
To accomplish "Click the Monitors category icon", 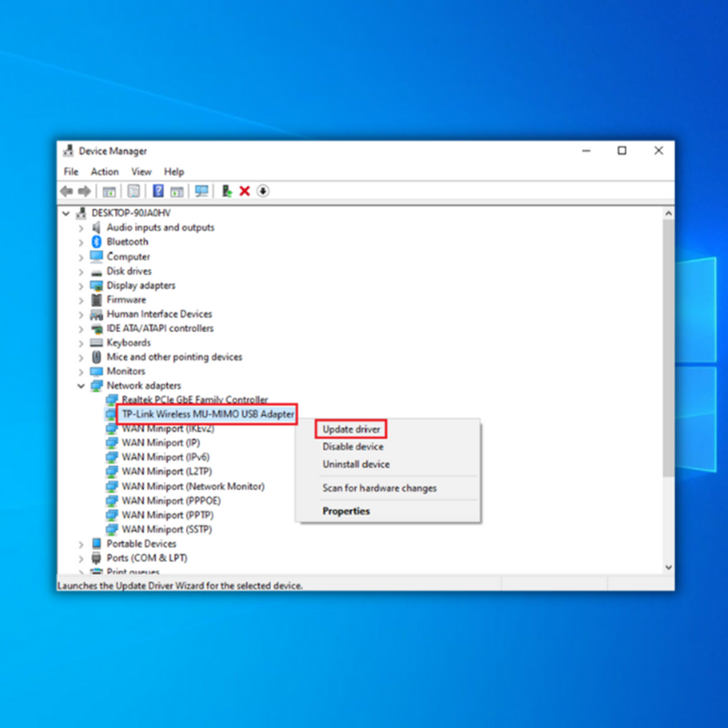I will pos(96,371).
